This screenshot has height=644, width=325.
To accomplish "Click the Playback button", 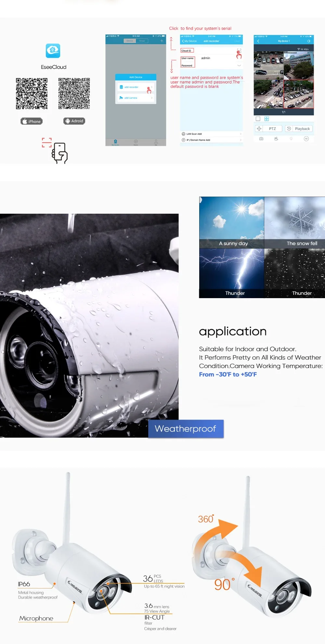I will [x=299, y=129].
